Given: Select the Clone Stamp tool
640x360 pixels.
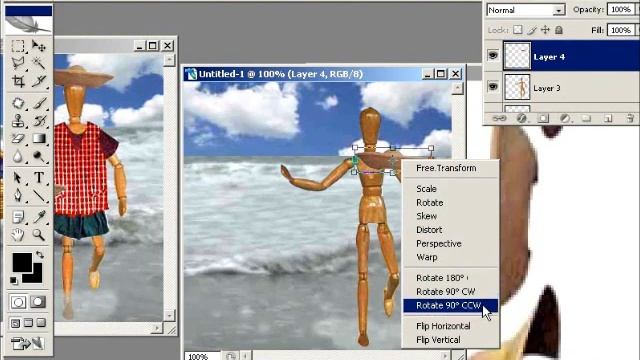Looking at the screenshot, I should point(18,121).
